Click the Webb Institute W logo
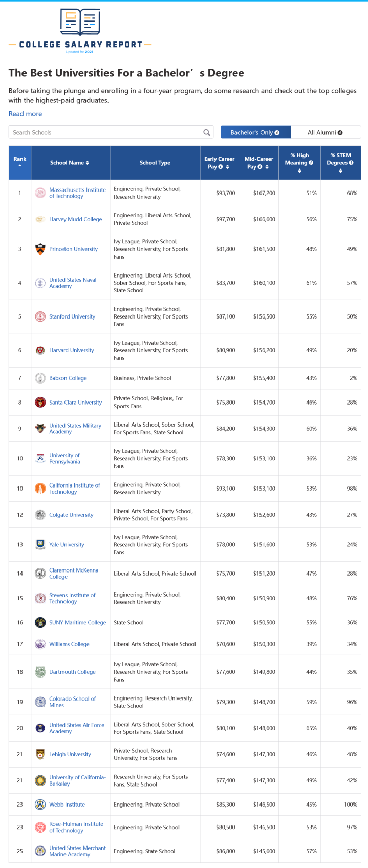Viewport: 368px width, 868px height. pyautogui.click(x=40, y=805)
